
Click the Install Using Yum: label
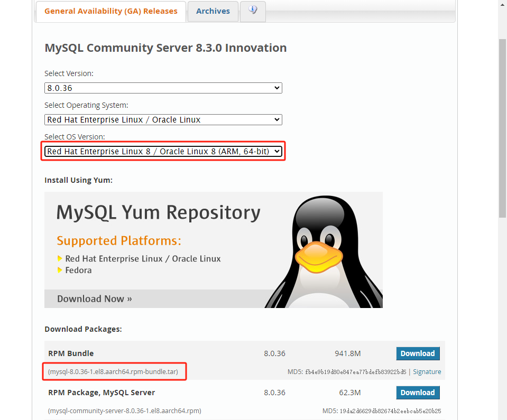pyautogui.click(x=79, y=180)
